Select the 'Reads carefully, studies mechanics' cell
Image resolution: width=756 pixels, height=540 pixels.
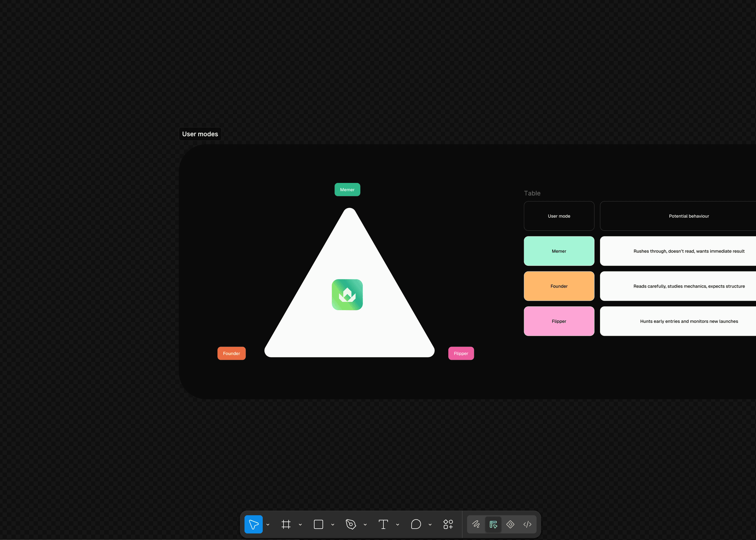click(x=678, y=286)
